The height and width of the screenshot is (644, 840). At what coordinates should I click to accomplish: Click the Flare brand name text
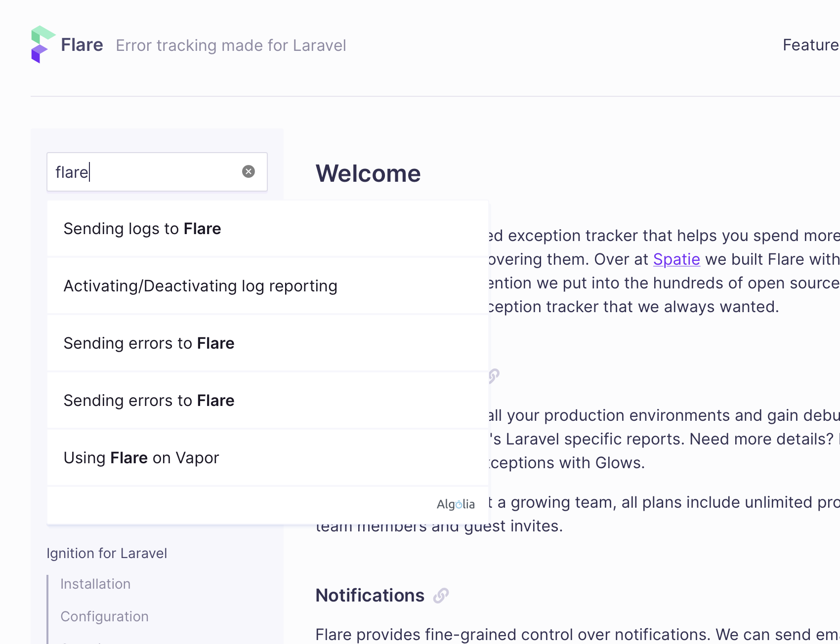[82, 45]
